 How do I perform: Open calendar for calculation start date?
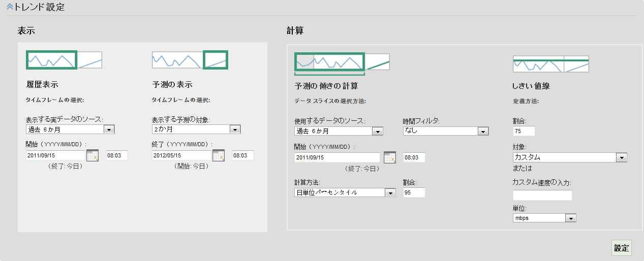pos(390,157)
